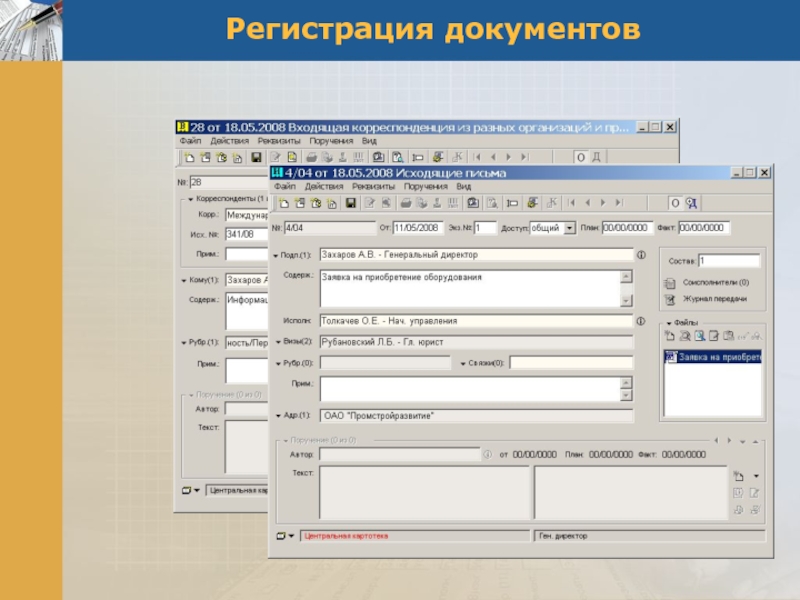This screenshot has height=600, width=800.
Task: Click the info icon beside Захаров А.В. signer field
Action: click(x=641, y=255)
